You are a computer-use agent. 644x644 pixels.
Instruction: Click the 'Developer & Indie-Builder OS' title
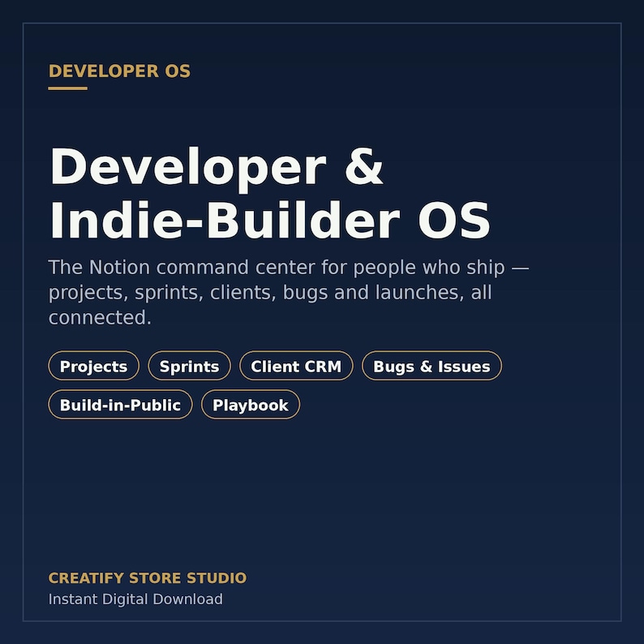pyautogui.click(x=270, y=192)
